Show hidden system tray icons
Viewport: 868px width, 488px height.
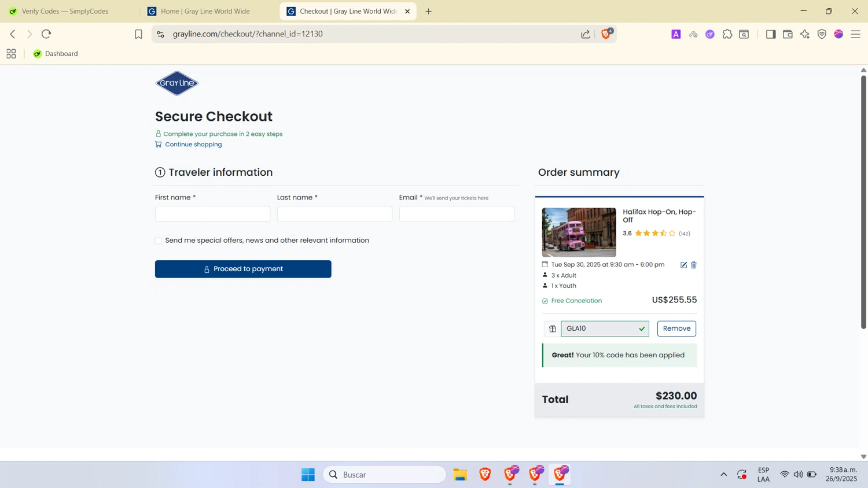pyautogui.click(x=723, y=475)
